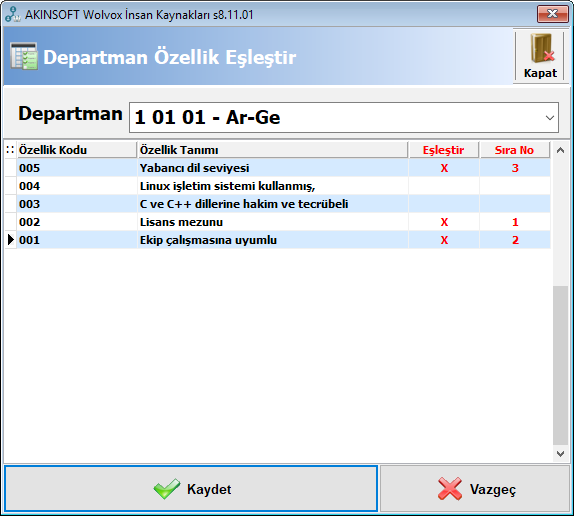Toggle Eşleştir mark for Lisans mezunu
Viewport: 574px width, 516px height.
point(444,222)
